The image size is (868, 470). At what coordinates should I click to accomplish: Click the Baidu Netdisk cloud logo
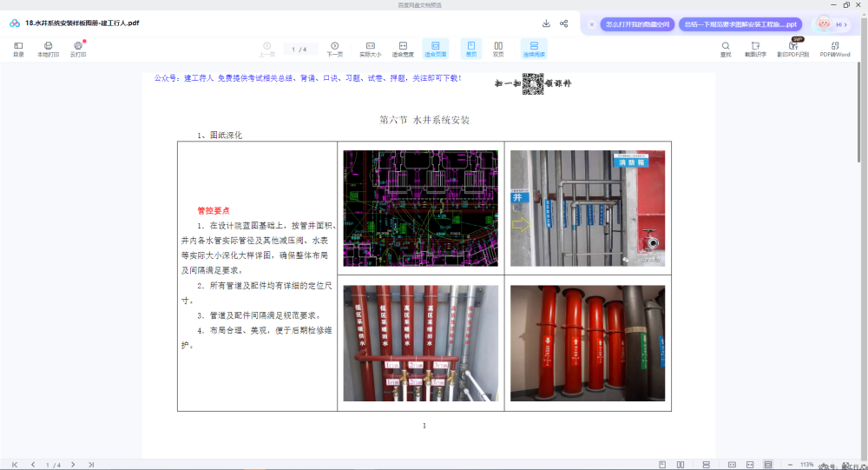pyautogui.click(x=15, y=23)
